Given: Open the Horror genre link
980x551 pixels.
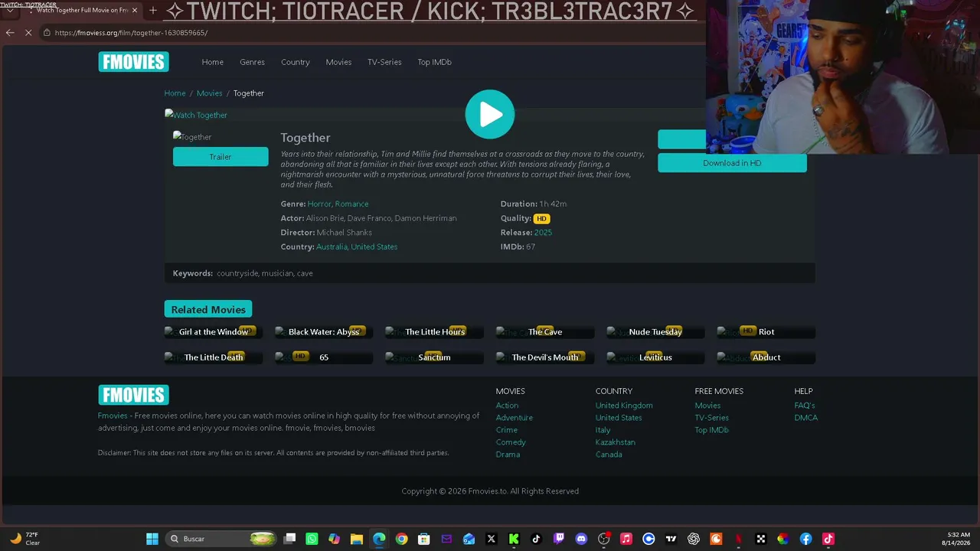Looking at the screenshot, I should [x=319, y=204].
